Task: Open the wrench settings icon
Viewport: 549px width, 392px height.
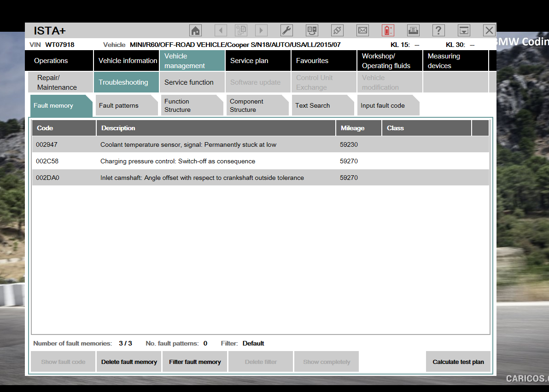Action: coord(286,31)
